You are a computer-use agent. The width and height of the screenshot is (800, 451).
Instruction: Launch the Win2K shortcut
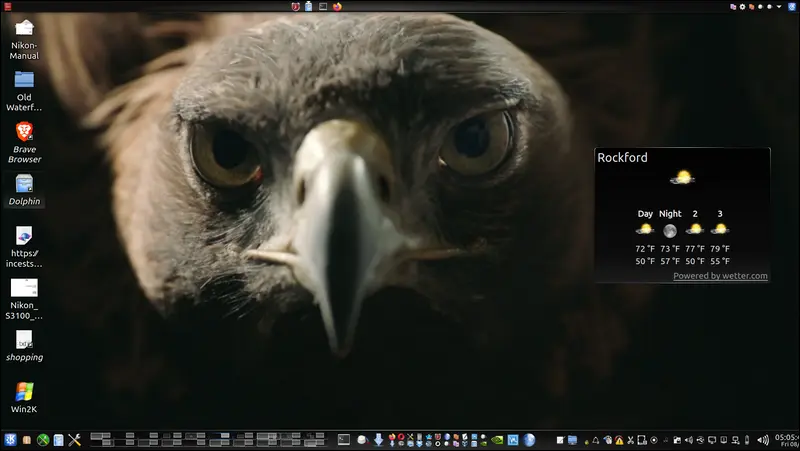pyautogui.click(x=24, y=398)
